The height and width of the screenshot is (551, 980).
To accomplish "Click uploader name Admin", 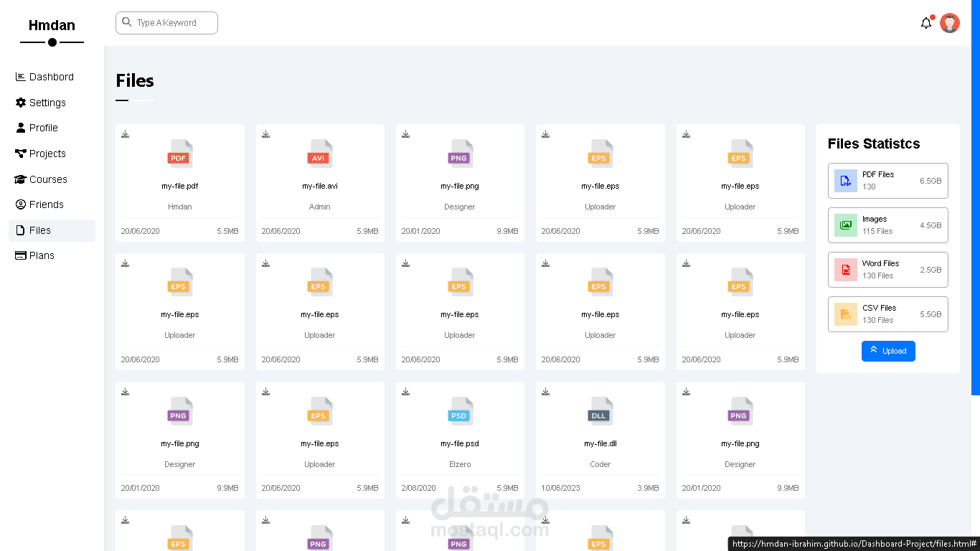I will coord(320,207).
